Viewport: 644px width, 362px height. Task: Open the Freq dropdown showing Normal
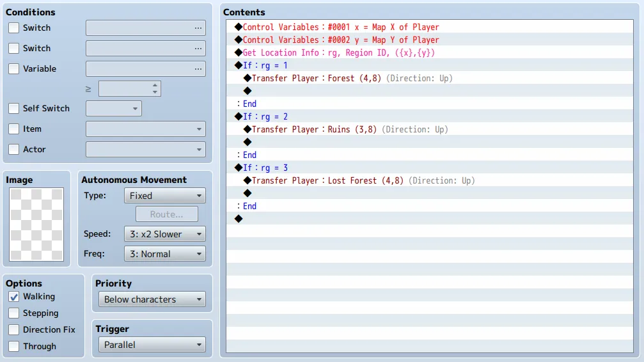[x=165, y=254]
